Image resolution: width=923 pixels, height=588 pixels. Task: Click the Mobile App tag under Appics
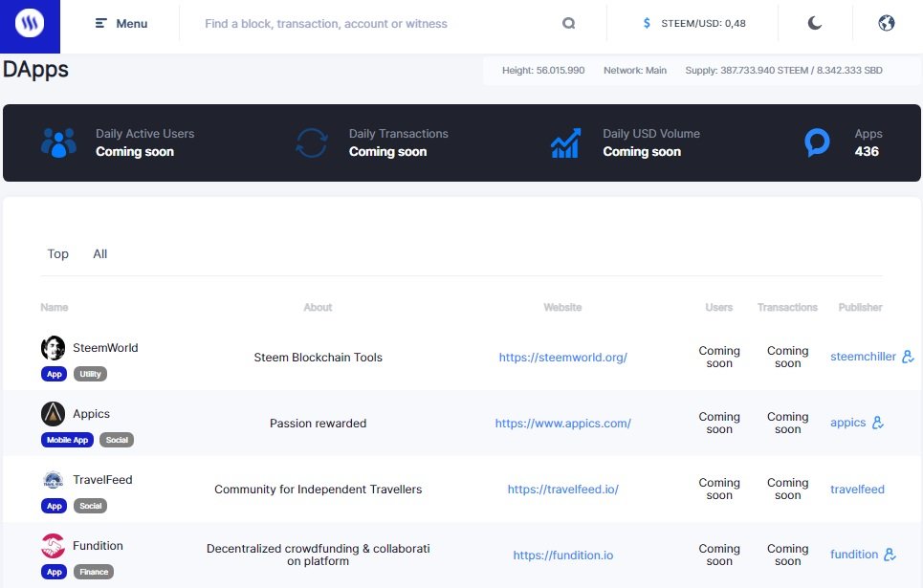click(x=67, y=440)
